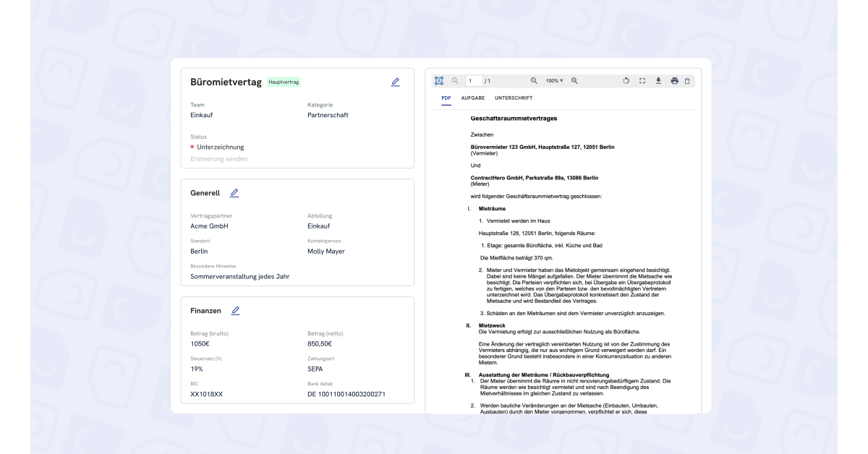Zoom out of the PDF document
868x454 pixels.
point(535,81)
